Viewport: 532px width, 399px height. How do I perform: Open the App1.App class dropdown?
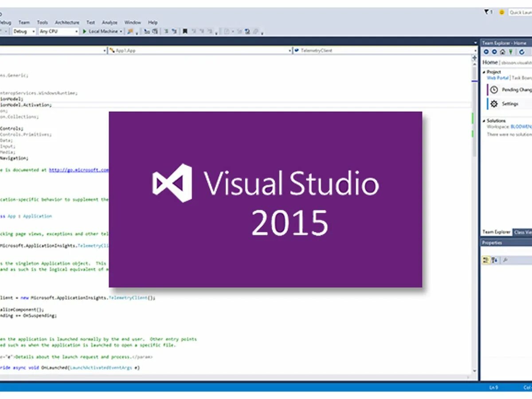pyautogui.click(x=200, y=51)
